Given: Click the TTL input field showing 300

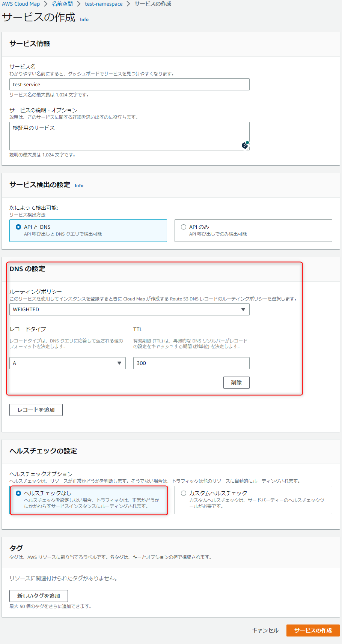Looking at the screenshot, I should [x=191, y=363].
